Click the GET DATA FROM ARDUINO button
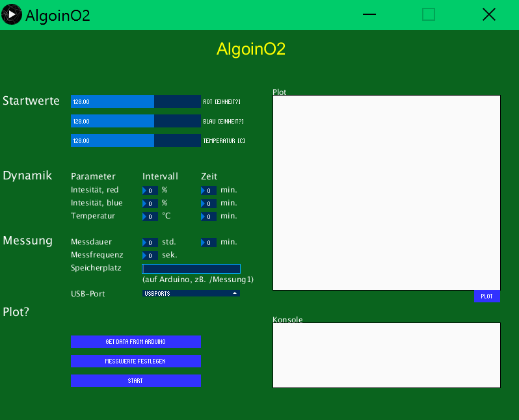Screen dimensions: 519x420 coord(136,341)
